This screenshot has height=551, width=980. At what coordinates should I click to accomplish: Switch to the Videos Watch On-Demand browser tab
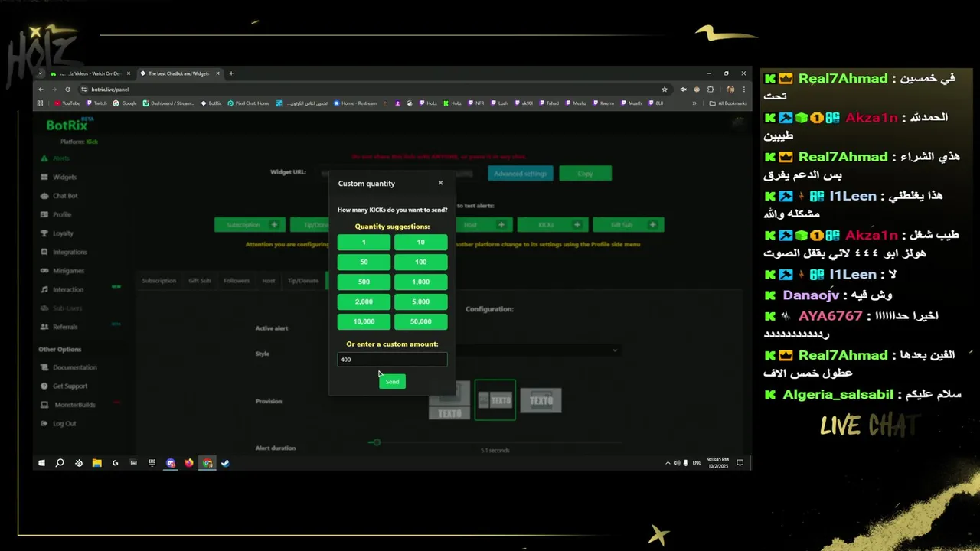(91, 73)
